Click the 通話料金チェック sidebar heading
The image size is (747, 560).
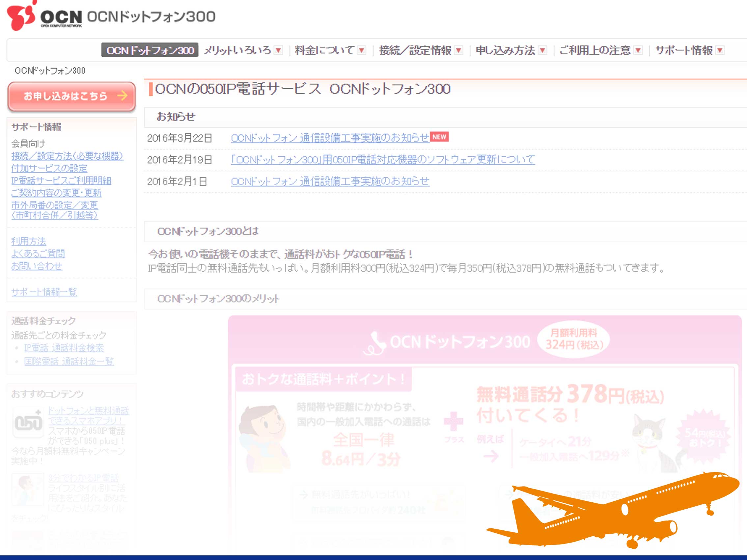[x=43, y=320]
